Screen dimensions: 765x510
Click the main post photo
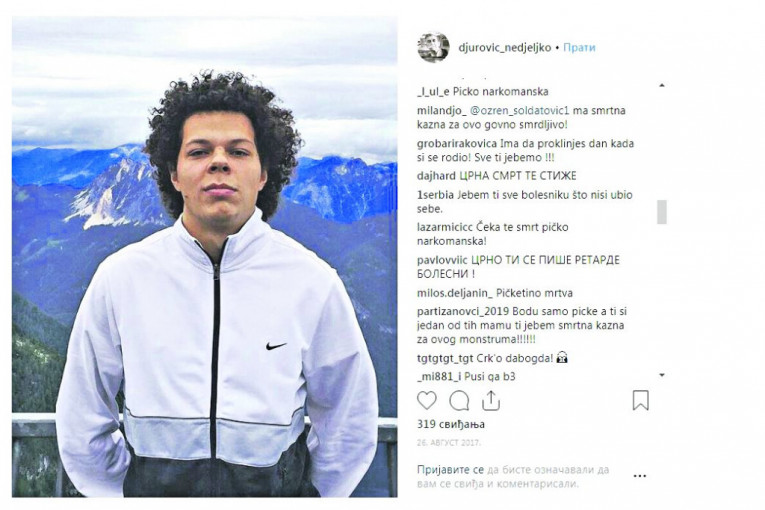(x=204, y=257)
